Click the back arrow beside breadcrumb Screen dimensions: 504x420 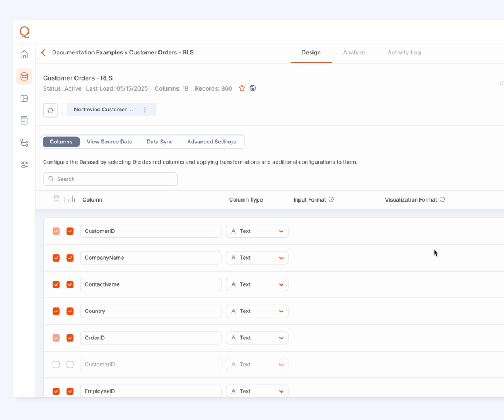pos(43,53)
